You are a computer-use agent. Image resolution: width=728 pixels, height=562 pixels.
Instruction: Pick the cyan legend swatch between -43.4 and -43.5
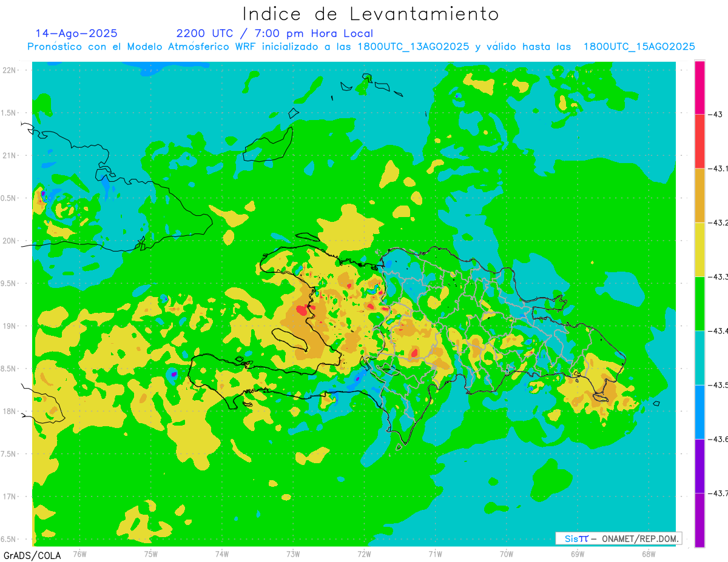[699, 358]
